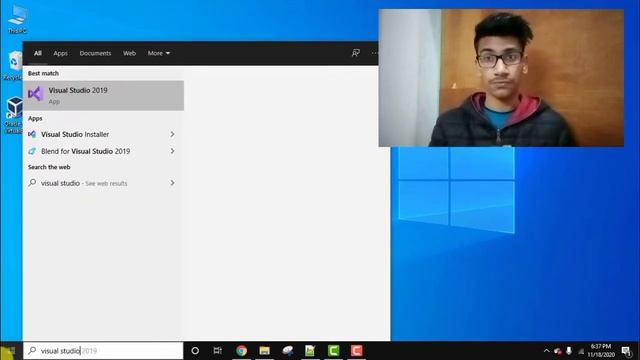Viewport: 640px width, 360px height.
Task: Open the More filter dropdown
Action: coord(159,53)
